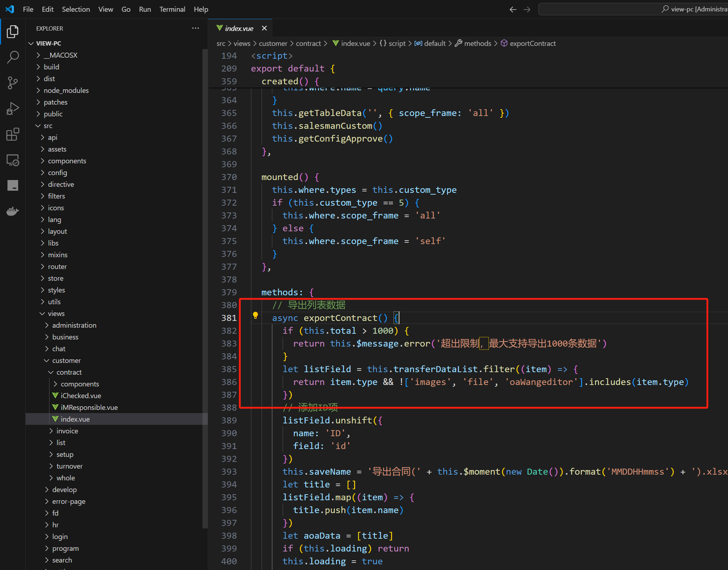Open the Run and Debug view icon
The height and width of the screenshot is (570, 728).
[x=13, y=109]
